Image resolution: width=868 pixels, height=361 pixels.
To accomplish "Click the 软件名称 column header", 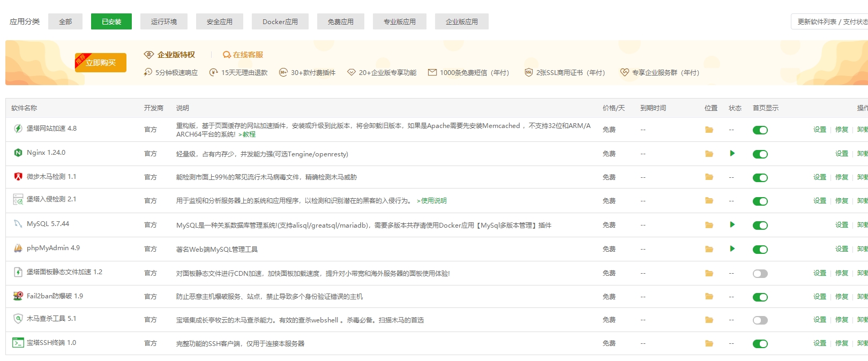I will [x=24, y=108].
